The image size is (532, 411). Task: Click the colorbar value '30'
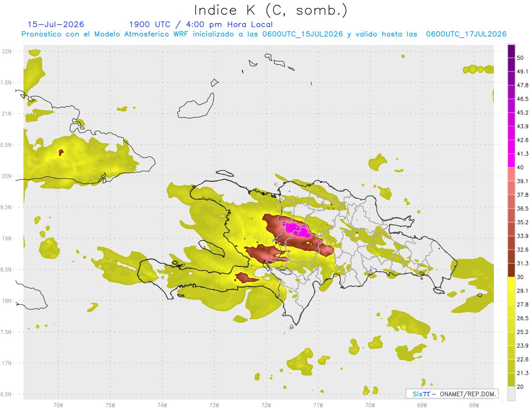(x=521, y=277)
